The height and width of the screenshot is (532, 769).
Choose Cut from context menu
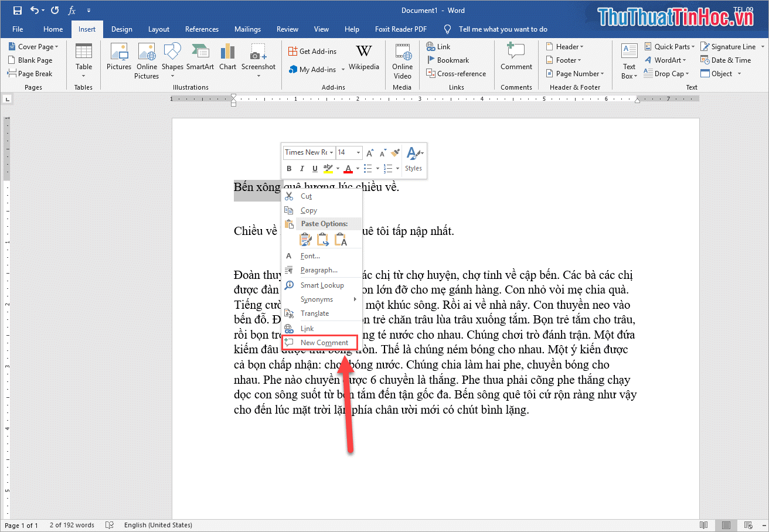tap(322, 196)
